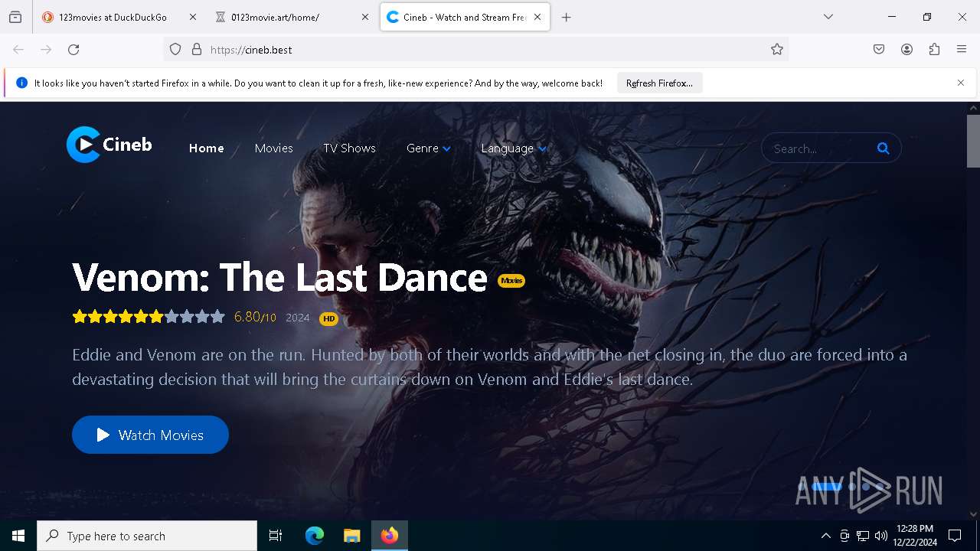980x551 pixels.
Task: Close the 123movies at DuckDuckGo tab
Action: 192,17
